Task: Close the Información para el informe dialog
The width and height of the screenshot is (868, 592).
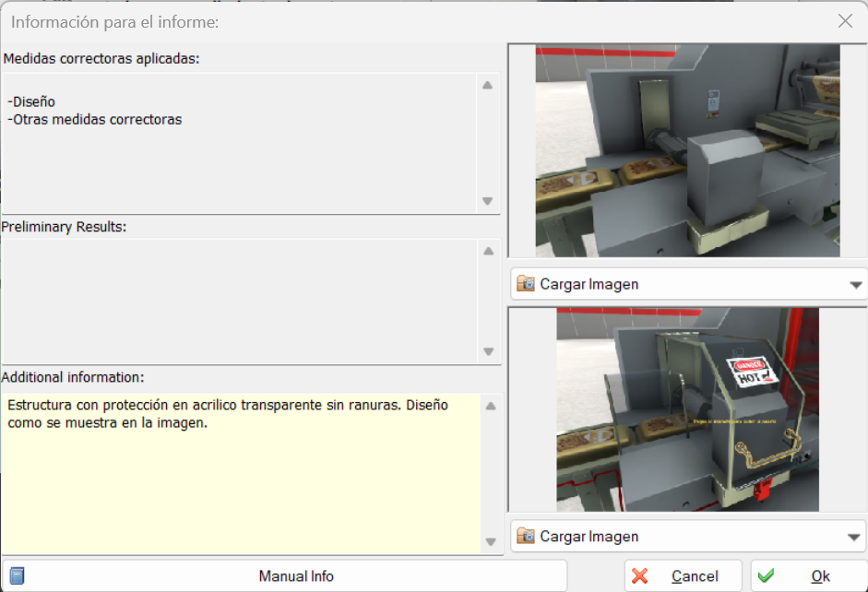Action: tap(845, 21)
